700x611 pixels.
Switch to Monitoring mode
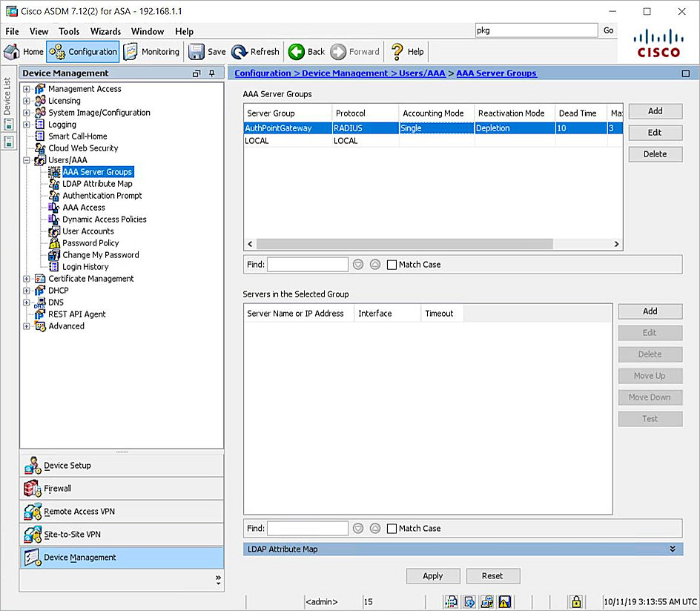152,51
